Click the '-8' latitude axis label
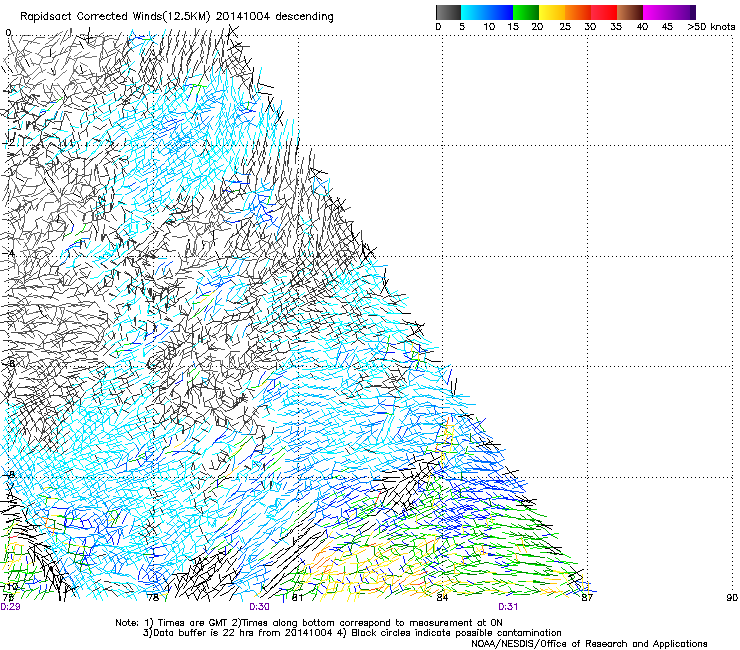The image size is (740, 650). click(x=10, y=475)
